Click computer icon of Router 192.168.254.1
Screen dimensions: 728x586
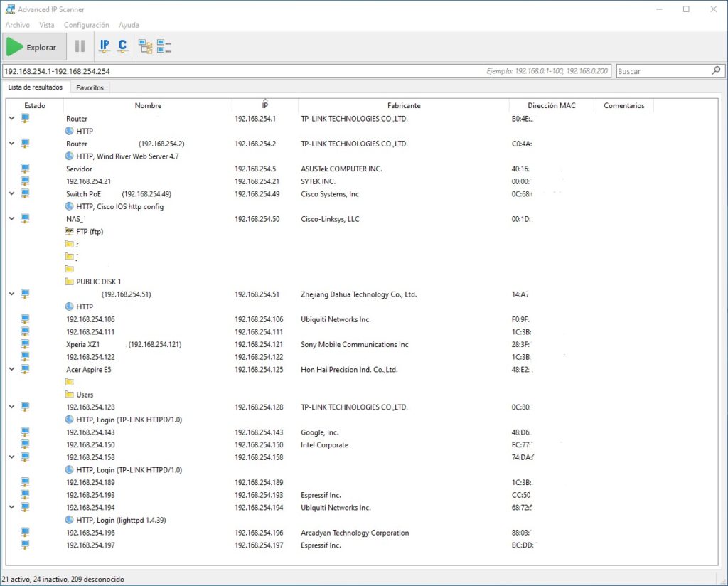(25, 118)
